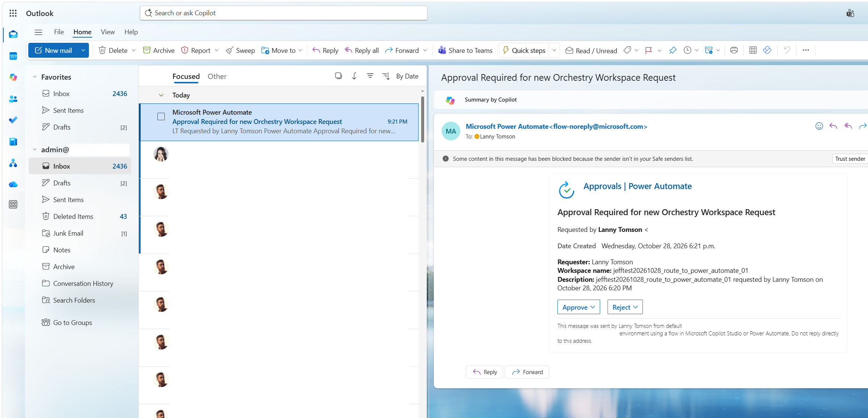868x418 pixels.
Task: Collapse the Today message group
Action: (161, 95)
